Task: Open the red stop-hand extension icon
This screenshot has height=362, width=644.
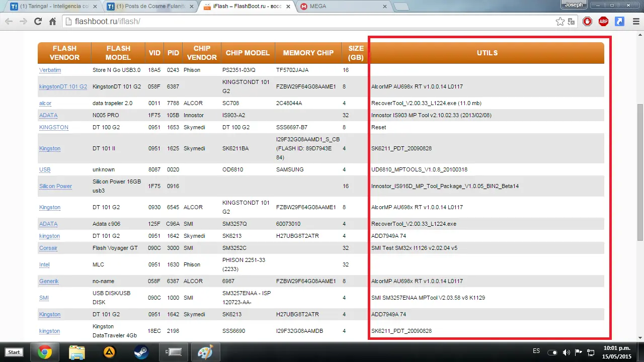Action: coord(587,22)
